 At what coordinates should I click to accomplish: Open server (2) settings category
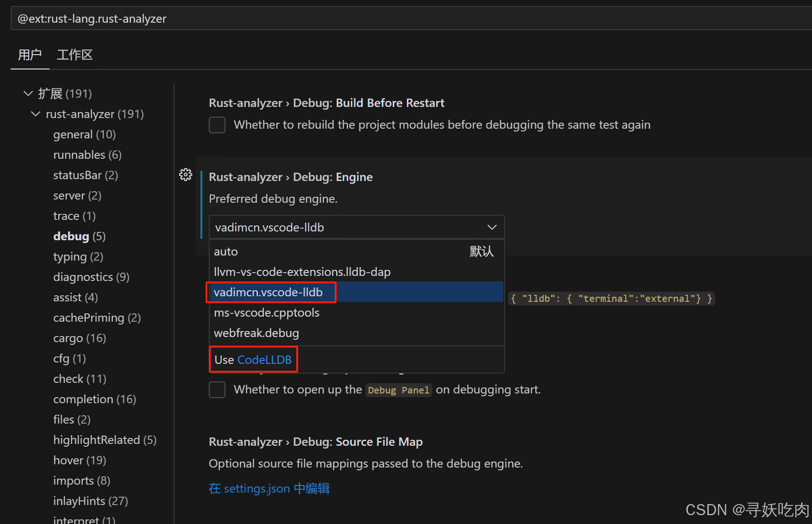coord(77,195)
